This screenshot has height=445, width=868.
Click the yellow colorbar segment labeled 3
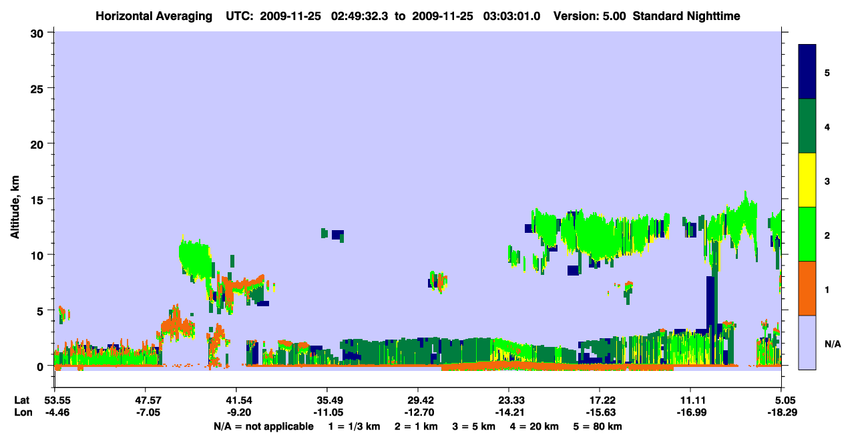pyautogui.click(x=807, y=180)
